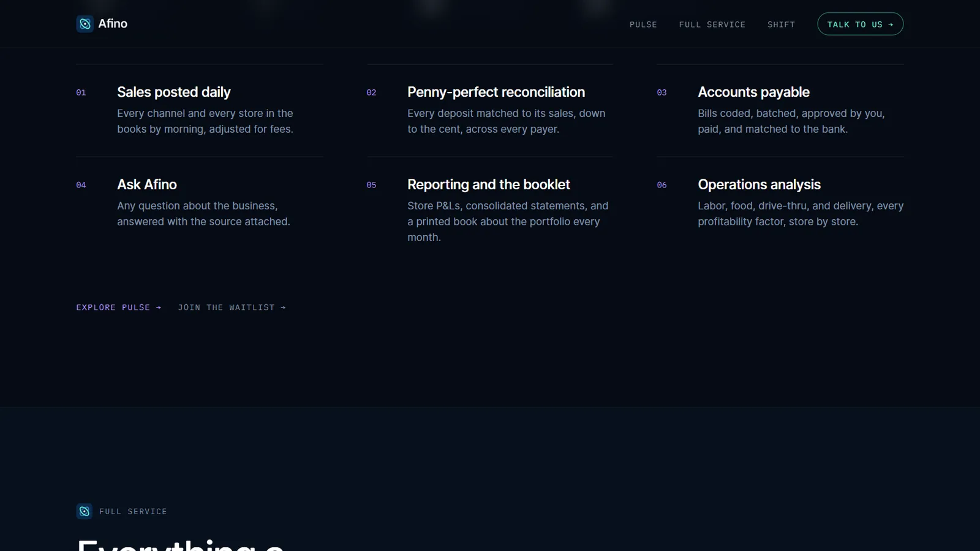Open the Join the Waitlist link
Screen dimensions: 980x551
pos(232,307)
